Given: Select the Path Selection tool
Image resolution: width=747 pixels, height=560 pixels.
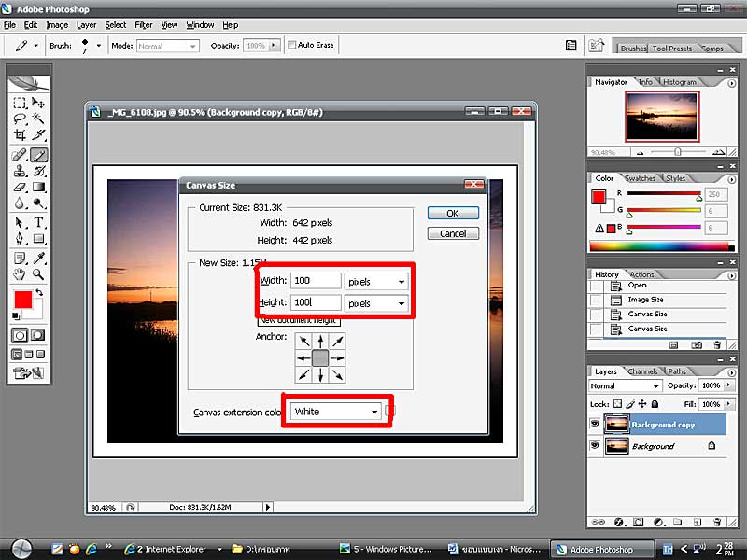Looking at the screenshot, I should (20, 222).
